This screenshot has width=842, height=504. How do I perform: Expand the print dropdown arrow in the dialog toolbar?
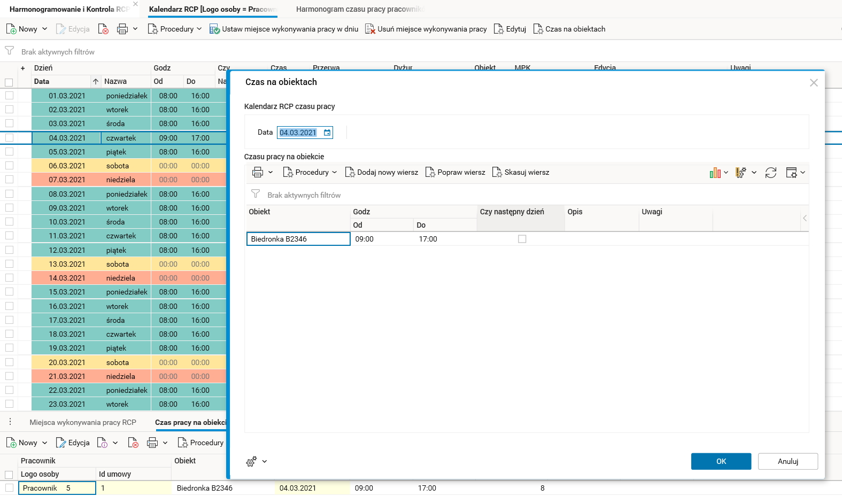[x=271, y=172]
